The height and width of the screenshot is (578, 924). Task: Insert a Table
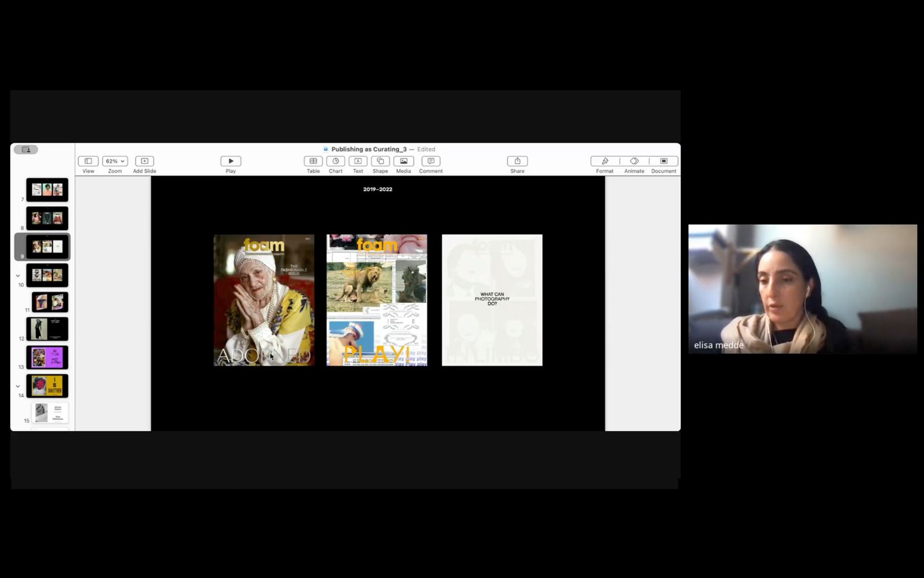tap(313, 161)
